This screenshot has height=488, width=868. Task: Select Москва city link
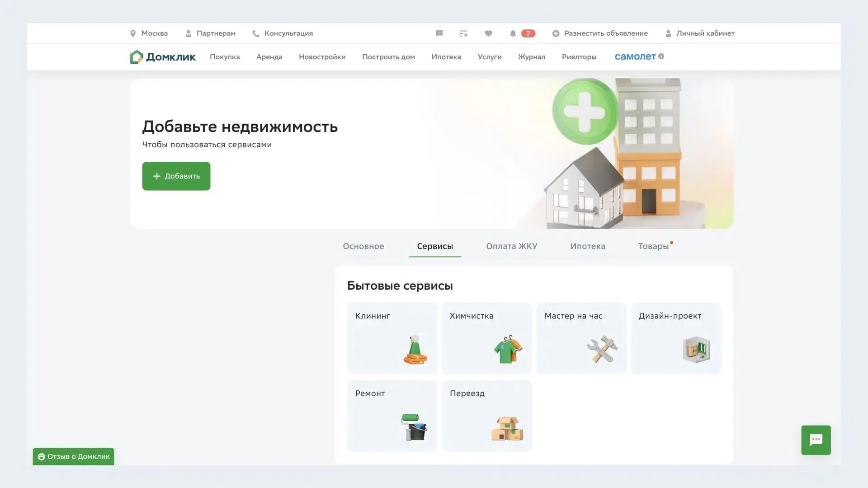click(155, 33)
